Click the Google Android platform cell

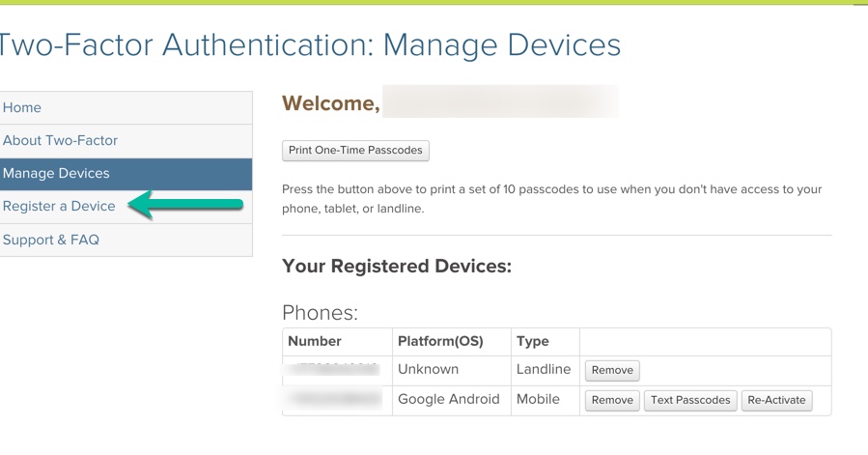click(449, 399)
